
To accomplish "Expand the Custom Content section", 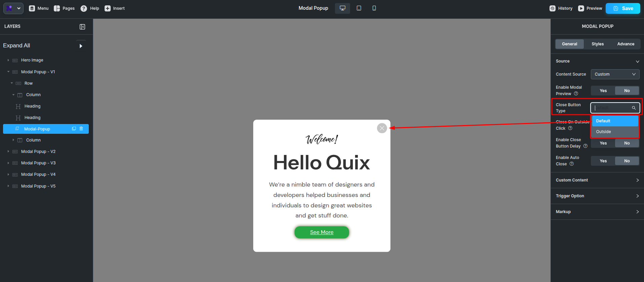I will (x=598, y=180).
